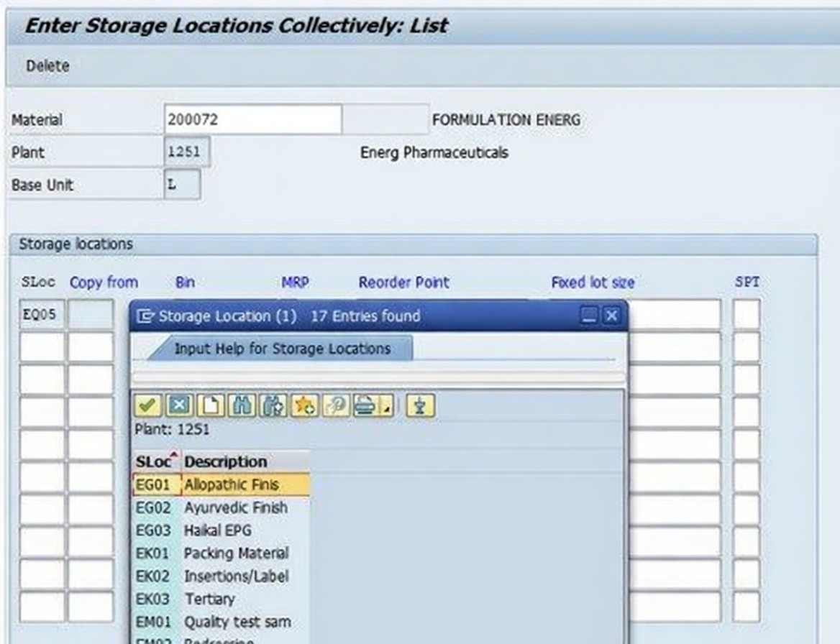
Task: Click the Find Next binoculars-plus icon
Action: (x=273, y=406)
